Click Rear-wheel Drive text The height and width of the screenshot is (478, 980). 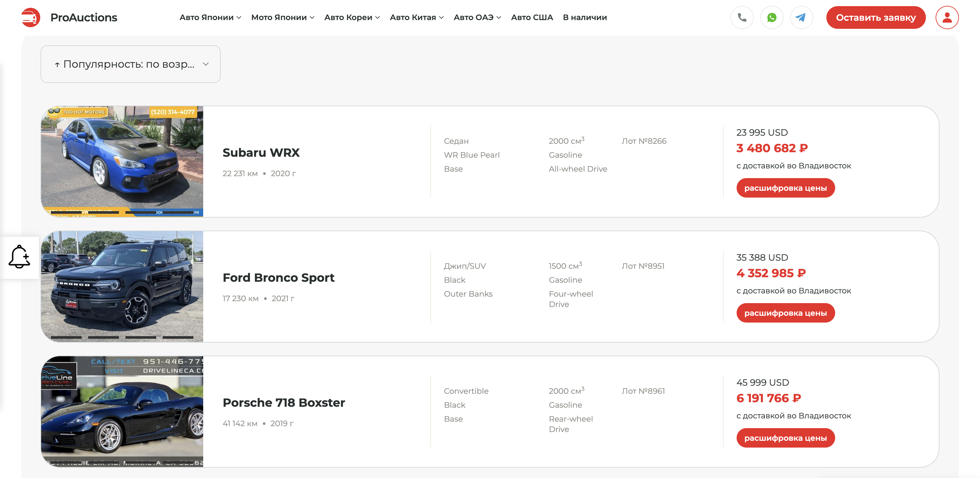(570, 424)
